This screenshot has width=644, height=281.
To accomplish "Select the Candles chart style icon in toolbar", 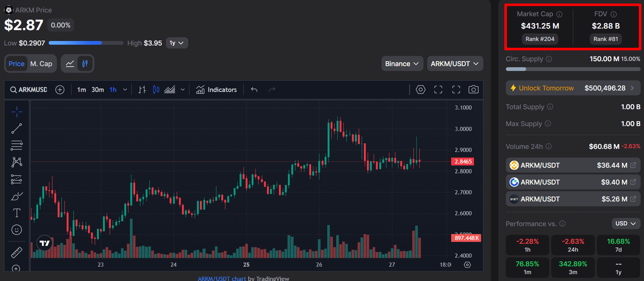I will click(x=156, y=90).
